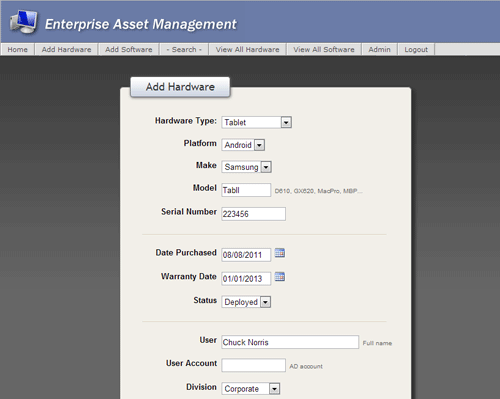
Task: Click the Hardware Type label
Action: 186,121
